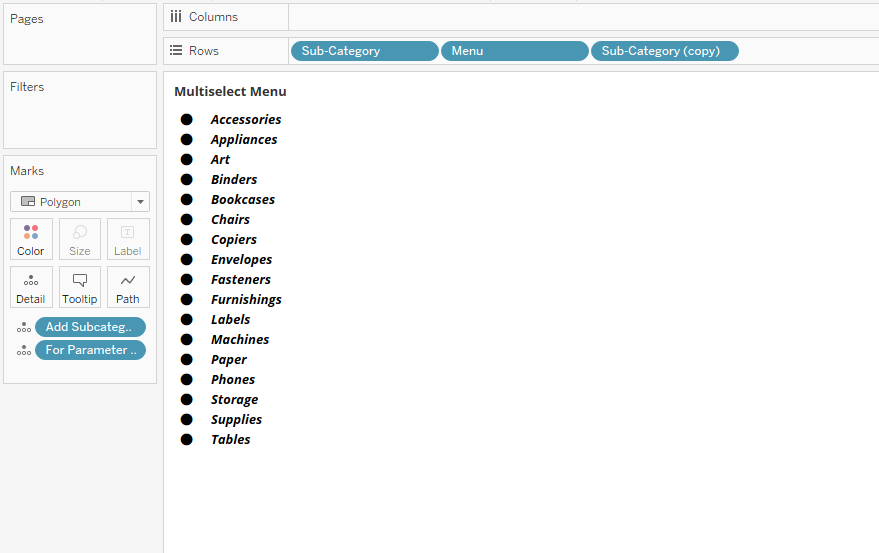The image size is (879, 553).
Task: Select the Supplies label
Action: coord(236,420)
